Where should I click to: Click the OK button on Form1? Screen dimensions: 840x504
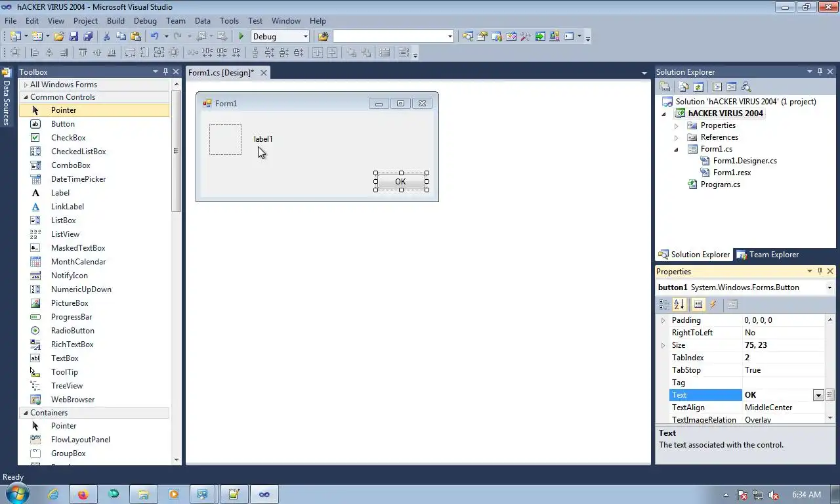click(401, 182)
